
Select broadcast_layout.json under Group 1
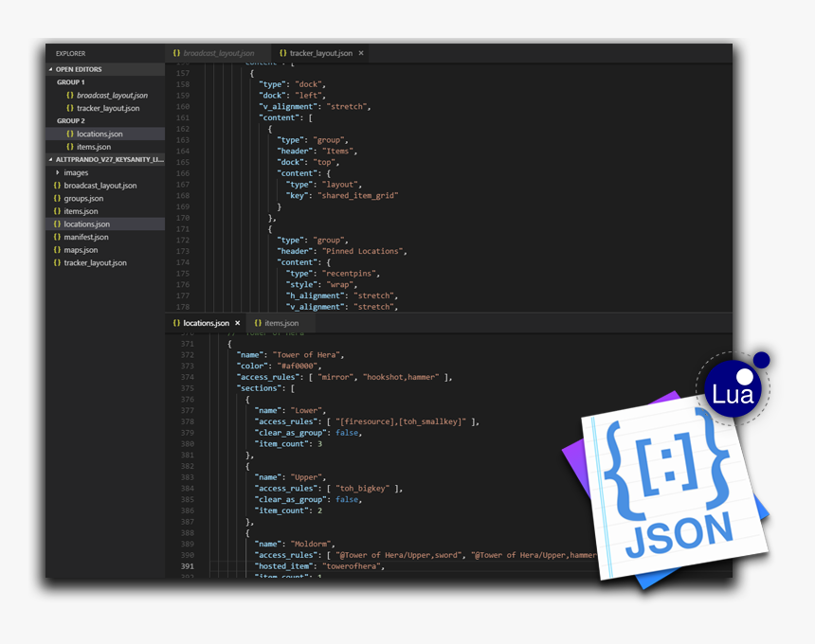112,96
